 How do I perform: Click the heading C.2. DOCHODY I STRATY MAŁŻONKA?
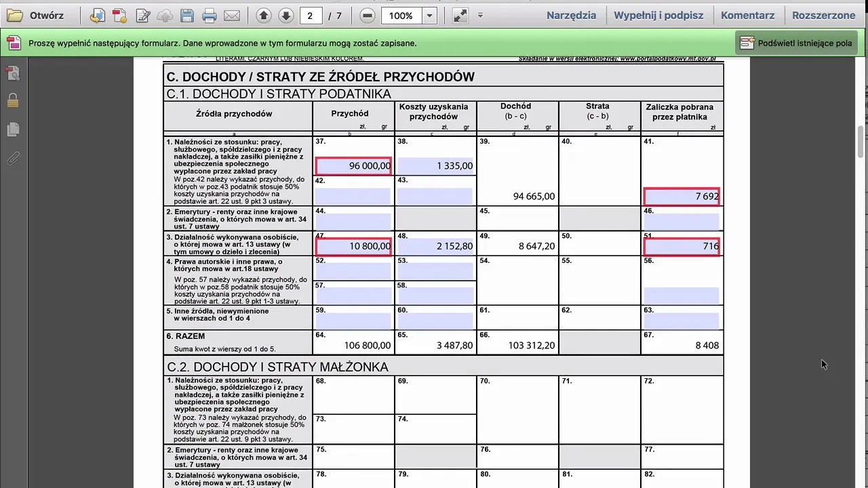tap(278, 367)
